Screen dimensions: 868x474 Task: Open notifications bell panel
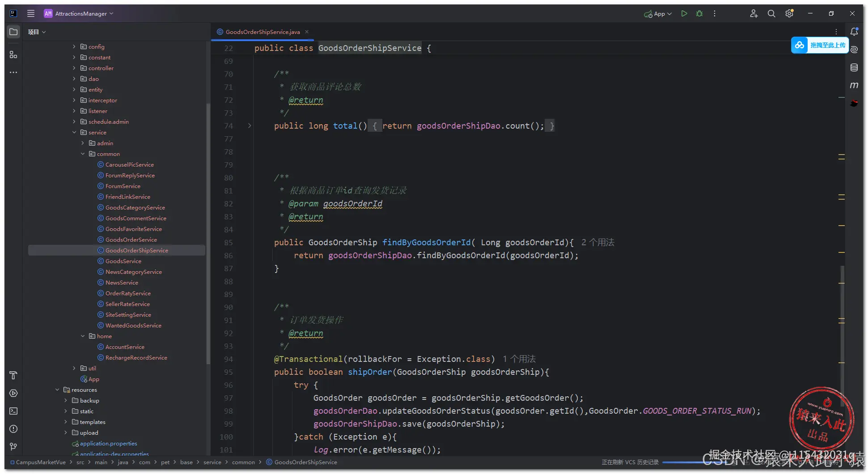pyautogui.click(x=854, y=31)
